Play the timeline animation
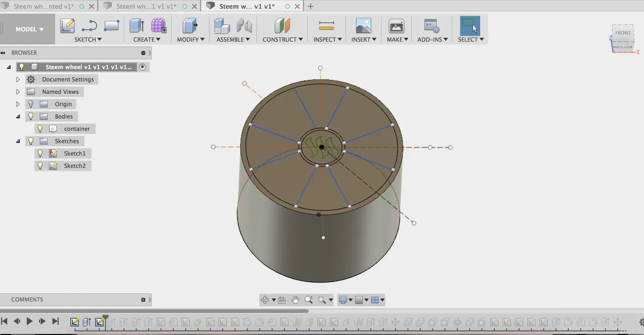The width and height of the screenshot is (644, 335). coord(29,321)
